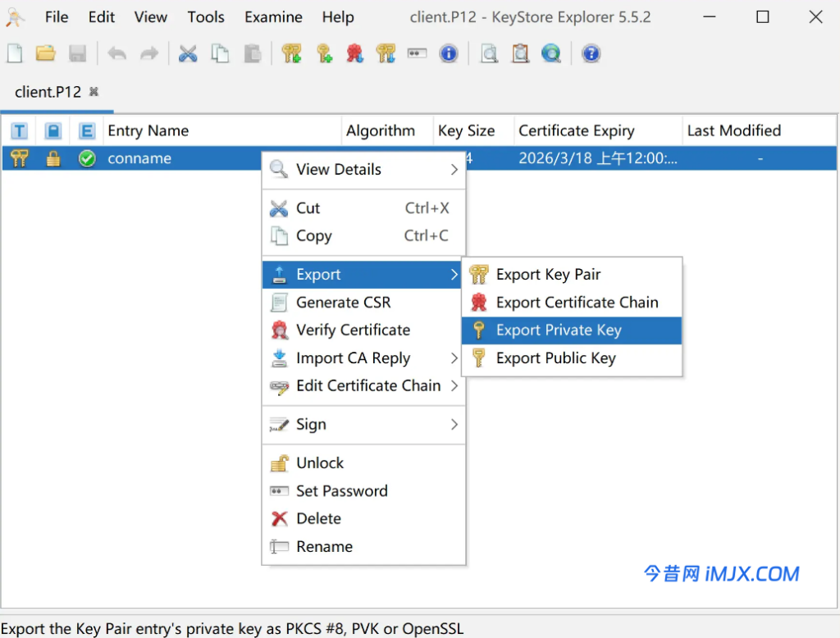Open the File menu

pos(57,17)
